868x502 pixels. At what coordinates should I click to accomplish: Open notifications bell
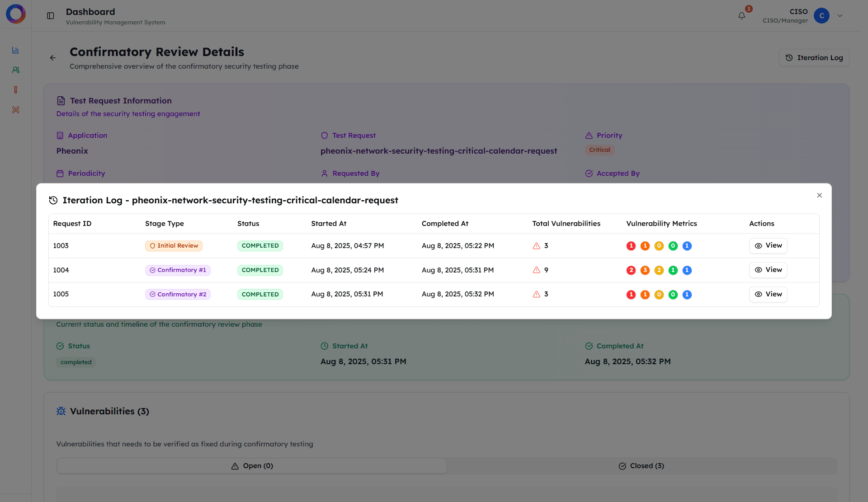tap(742, 16)
